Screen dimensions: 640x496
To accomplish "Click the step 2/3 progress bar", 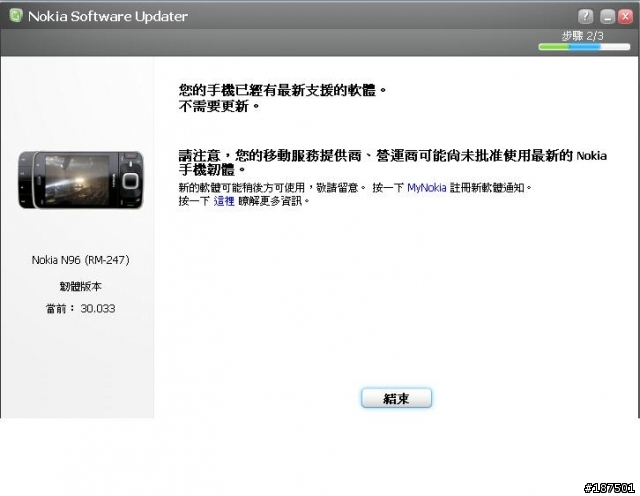I will [584, 47].
